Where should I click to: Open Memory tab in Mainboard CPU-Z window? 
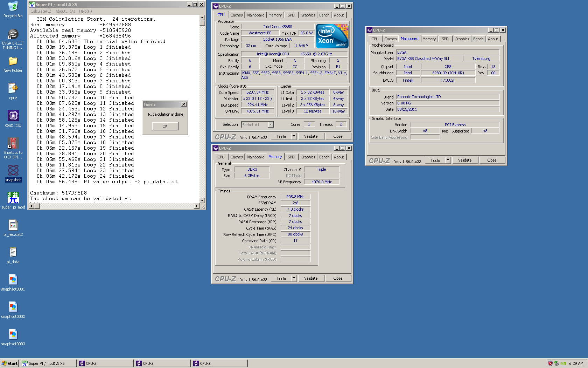click(429, 39)
